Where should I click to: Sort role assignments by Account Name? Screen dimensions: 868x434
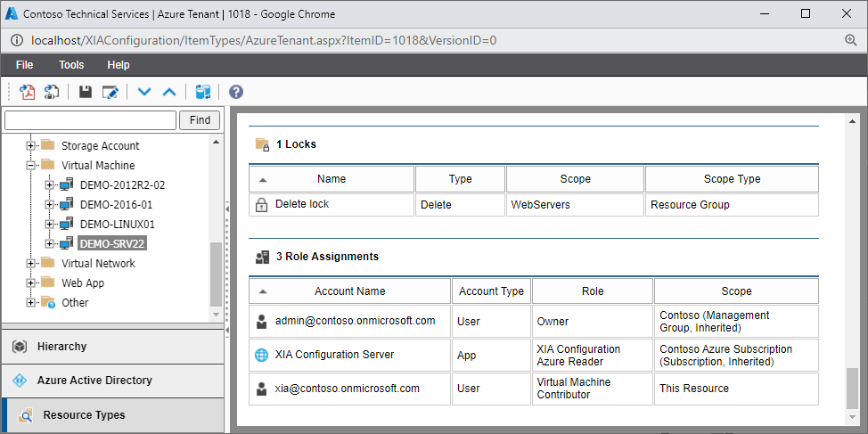coord(350,291)
